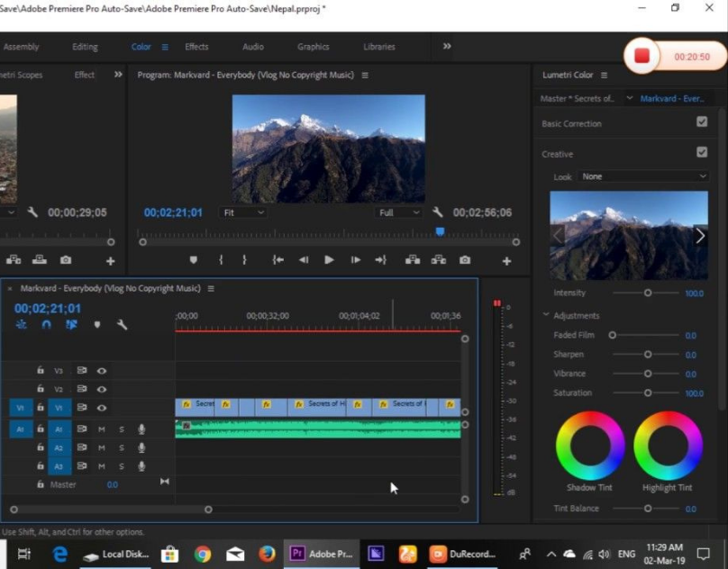Toggle V1 track output eye

click(x=101, y=408)
